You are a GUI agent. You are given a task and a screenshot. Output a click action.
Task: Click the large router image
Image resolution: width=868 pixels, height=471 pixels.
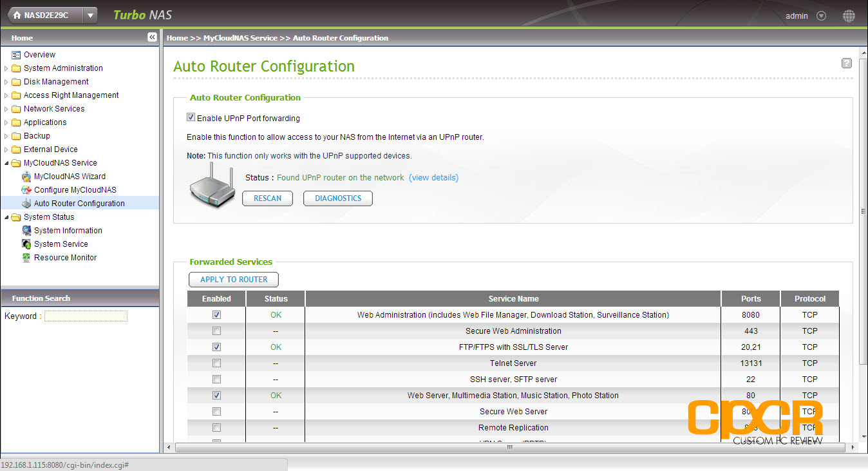(x=212, y=186)
